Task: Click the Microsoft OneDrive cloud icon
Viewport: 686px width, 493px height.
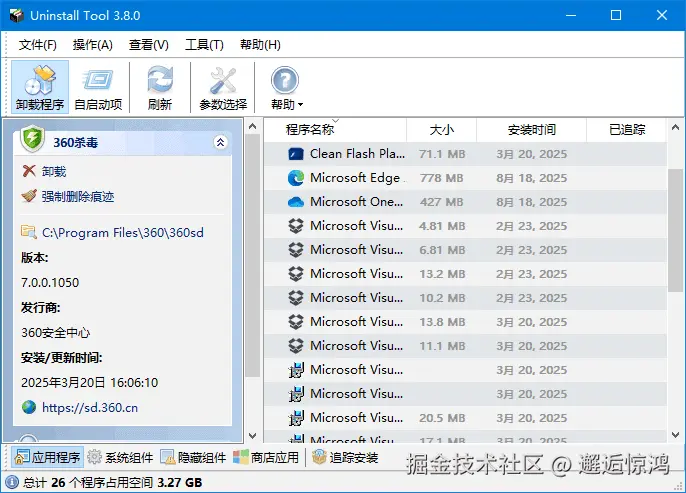Action: [x=296, y=202]
